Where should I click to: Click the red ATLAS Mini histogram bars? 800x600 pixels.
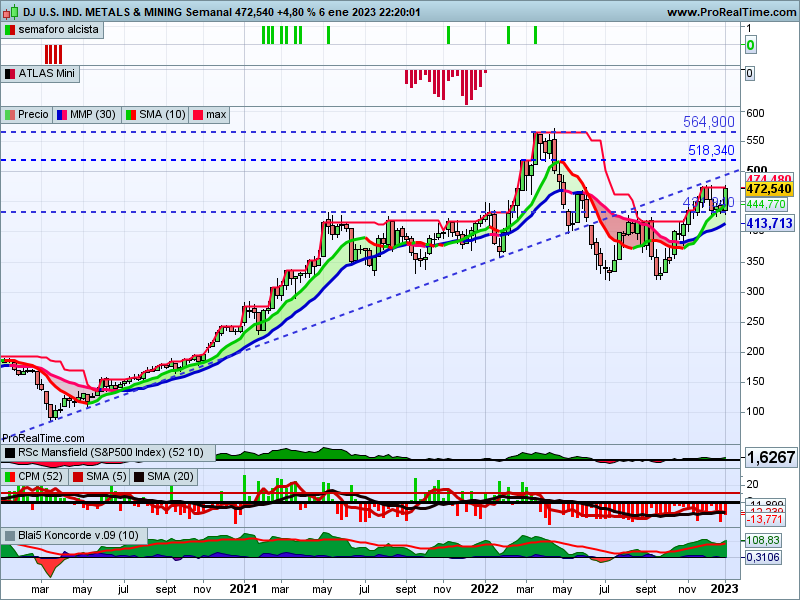click(445, 87)
